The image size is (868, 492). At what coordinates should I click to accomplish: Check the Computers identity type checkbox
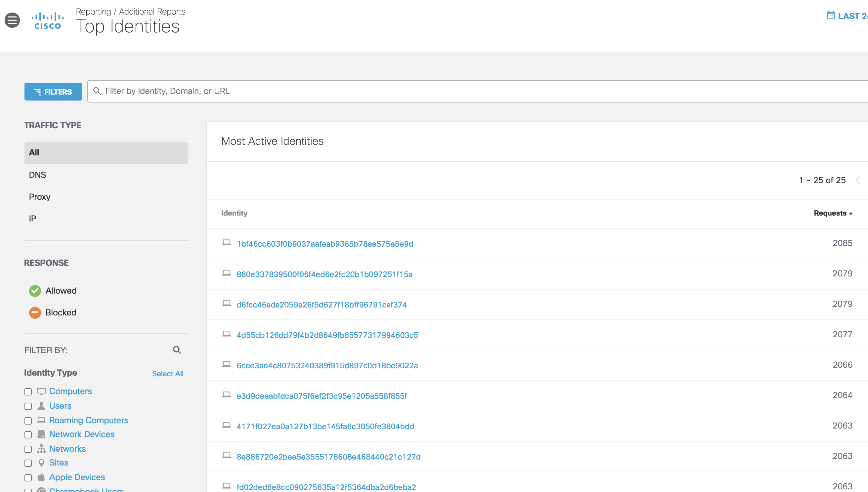pyautogui.click(x=28, y=392)
